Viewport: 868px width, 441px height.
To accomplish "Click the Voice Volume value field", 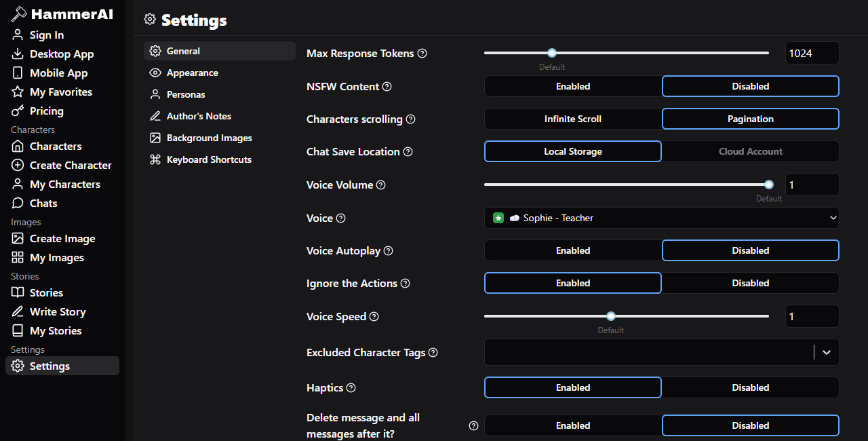I will [812, 185].
